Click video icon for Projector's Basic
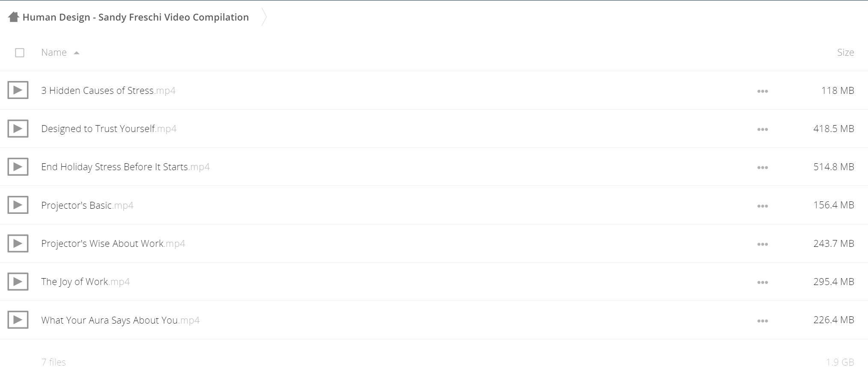868x378 pixels. click(x=18, y=205)
